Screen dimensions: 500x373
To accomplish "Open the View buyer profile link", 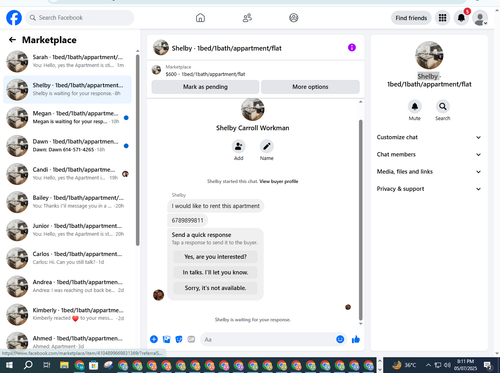I will (x=279, y=181).
